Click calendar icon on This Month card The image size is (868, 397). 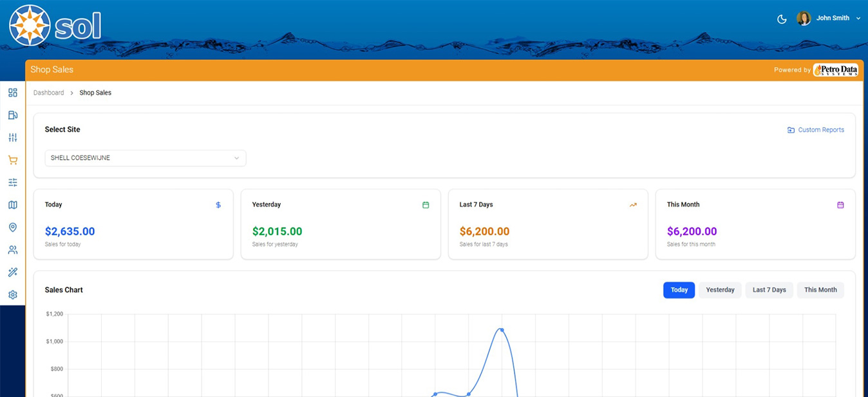tap(840, 205)
